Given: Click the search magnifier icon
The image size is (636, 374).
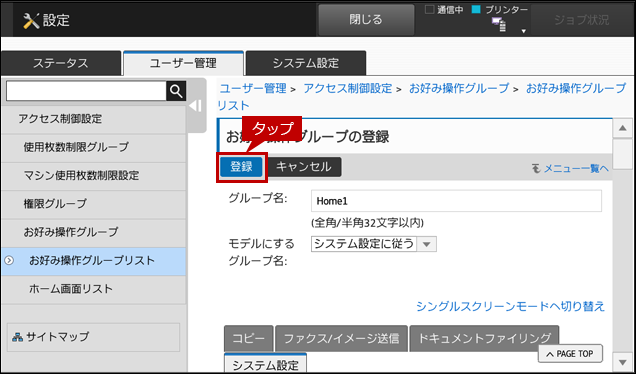Looking at the screenshot, I should pos(176,91).
